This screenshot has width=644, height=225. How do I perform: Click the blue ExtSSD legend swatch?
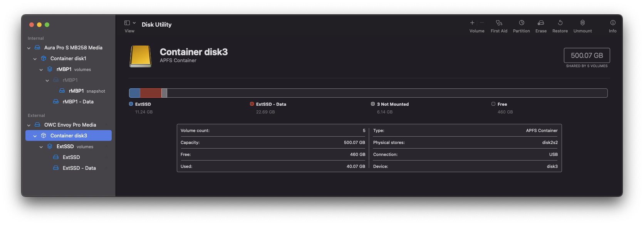click(131, 104)
